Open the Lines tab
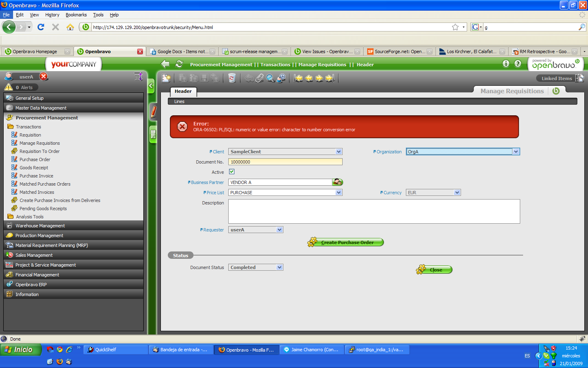The height and width of the screenshot is (368, 588). [179, 101]
